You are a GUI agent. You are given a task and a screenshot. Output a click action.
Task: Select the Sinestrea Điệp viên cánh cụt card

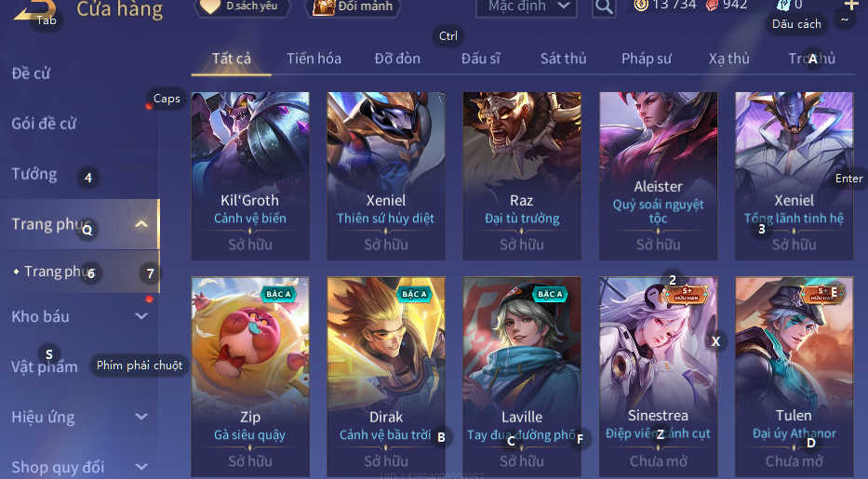658,376
